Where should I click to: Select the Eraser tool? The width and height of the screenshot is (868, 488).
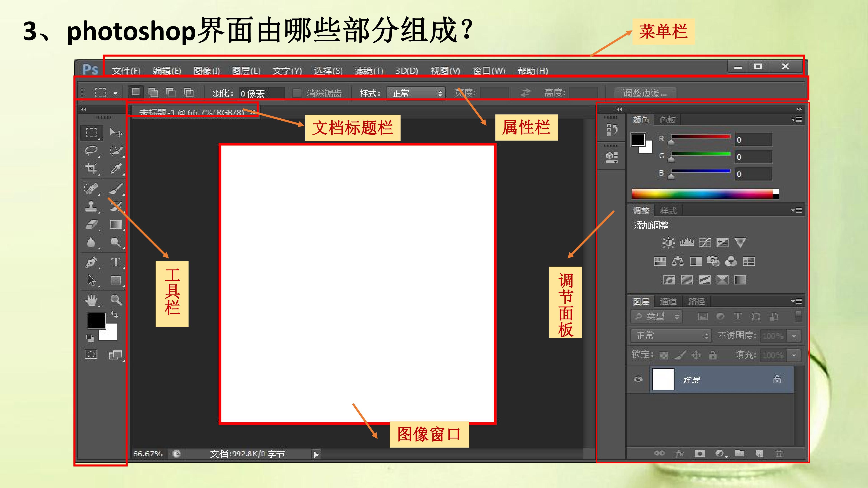coord(91,224)
